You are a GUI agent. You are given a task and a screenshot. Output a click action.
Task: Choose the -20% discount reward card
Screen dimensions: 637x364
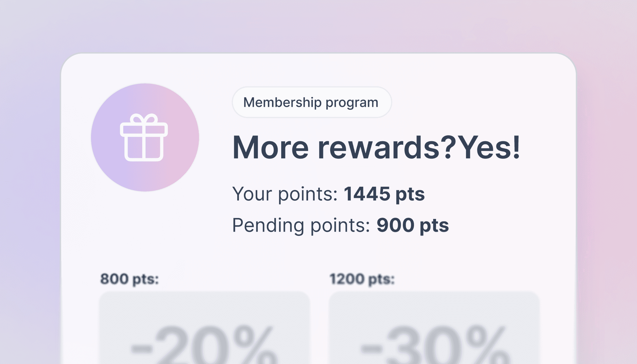(x=204, y=329)
